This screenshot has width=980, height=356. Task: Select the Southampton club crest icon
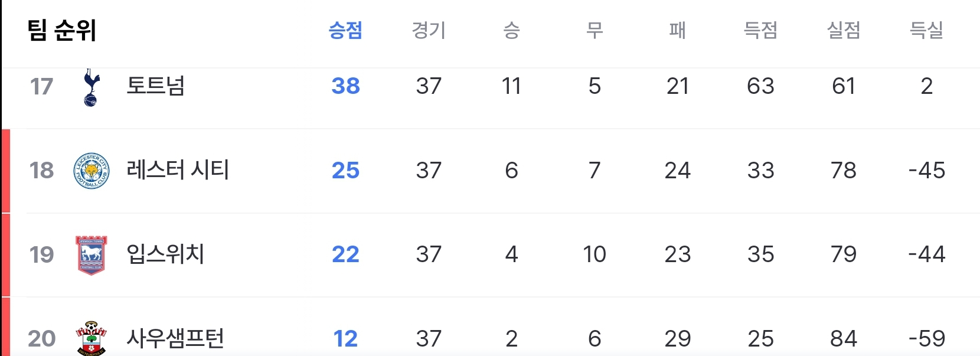pyautogui.click(x=91, y=338)
